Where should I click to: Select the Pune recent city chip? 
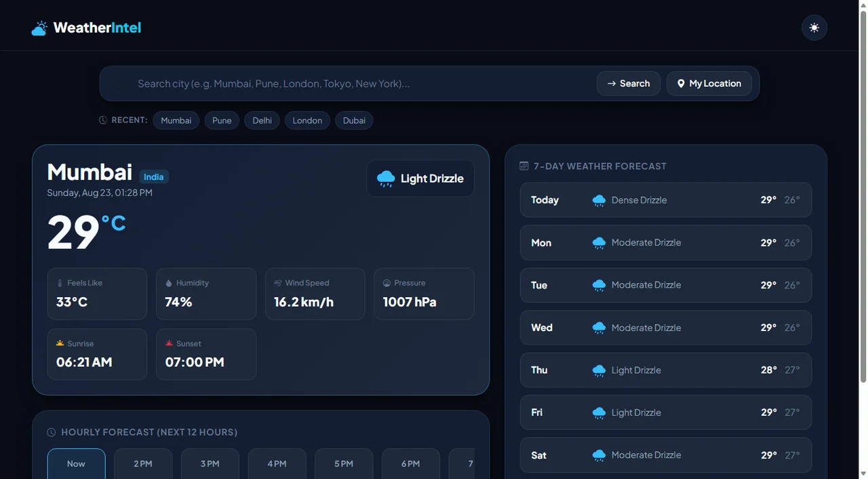point(222,120)
